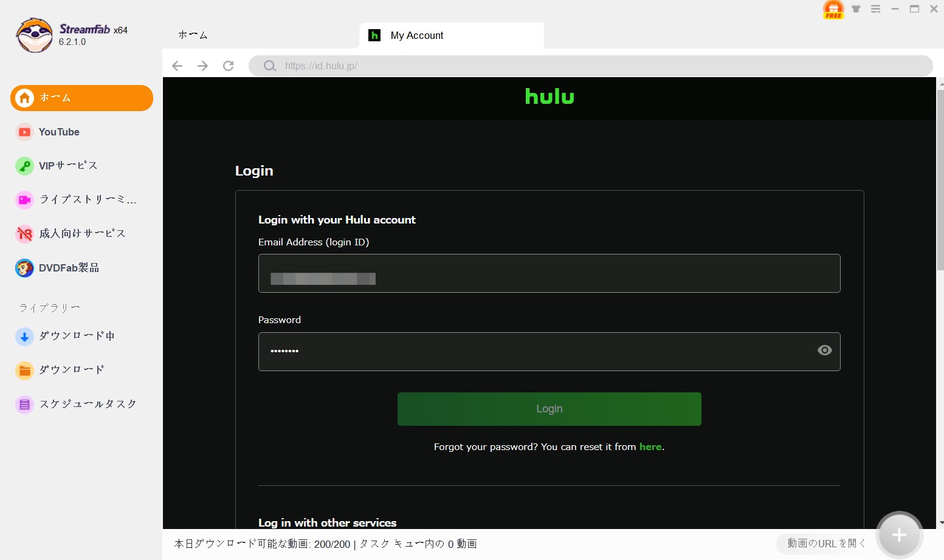
Task: Maximize the StreamFab window
Action: click(x=914, y=9)
